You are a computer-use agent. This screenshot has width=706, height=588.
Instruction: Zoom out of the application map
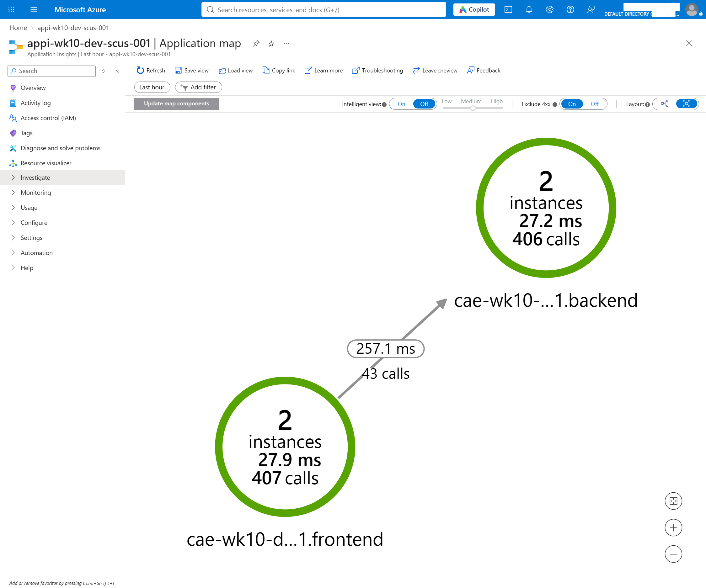click(x=673, y=554)
